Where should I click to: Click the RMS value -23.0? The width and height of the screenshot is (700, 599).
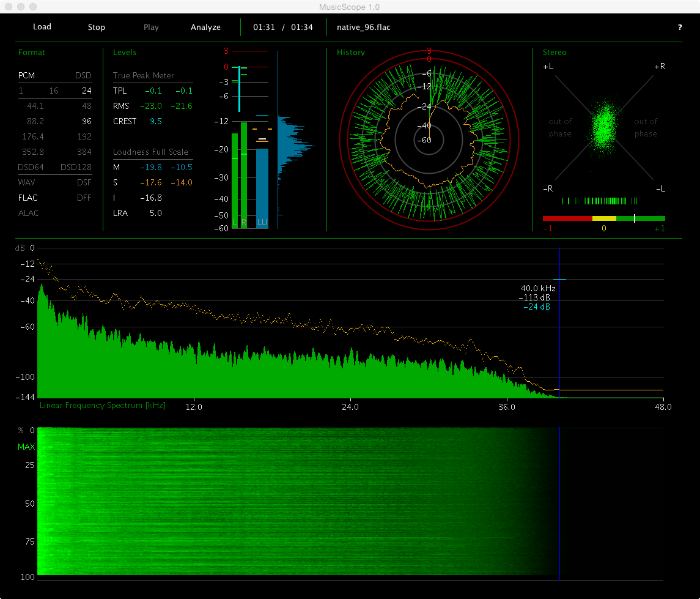(151, 106)
